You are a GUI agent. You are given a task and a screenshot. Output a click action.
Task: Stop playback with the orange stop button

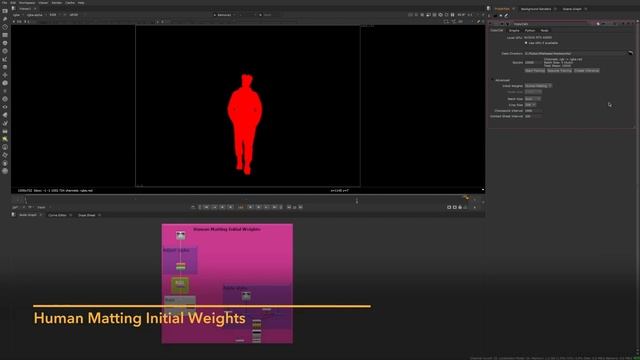[241, 207]
